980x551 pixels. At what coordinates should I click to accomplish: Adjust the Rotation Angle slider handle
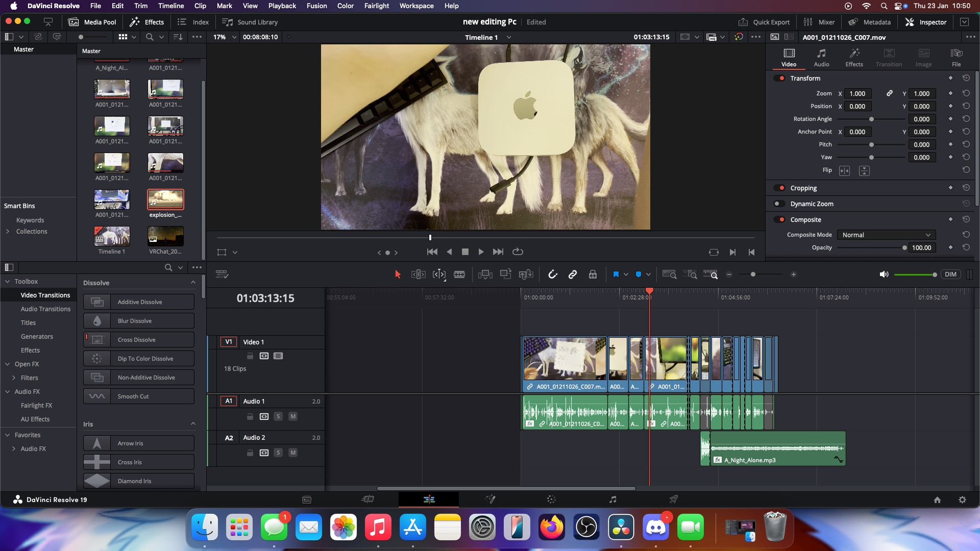(x=871, y=119)
